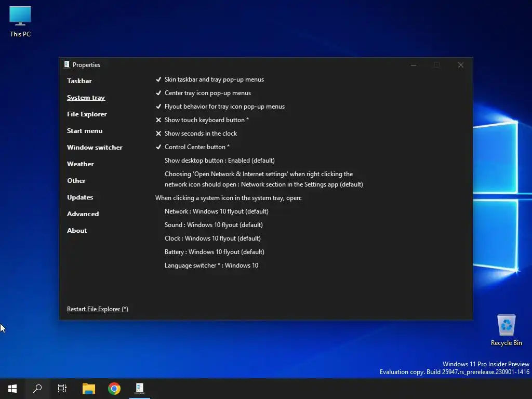Change the Battery flyout option
The width and height of the screenshot is (532, 399).
click(215, 252)
